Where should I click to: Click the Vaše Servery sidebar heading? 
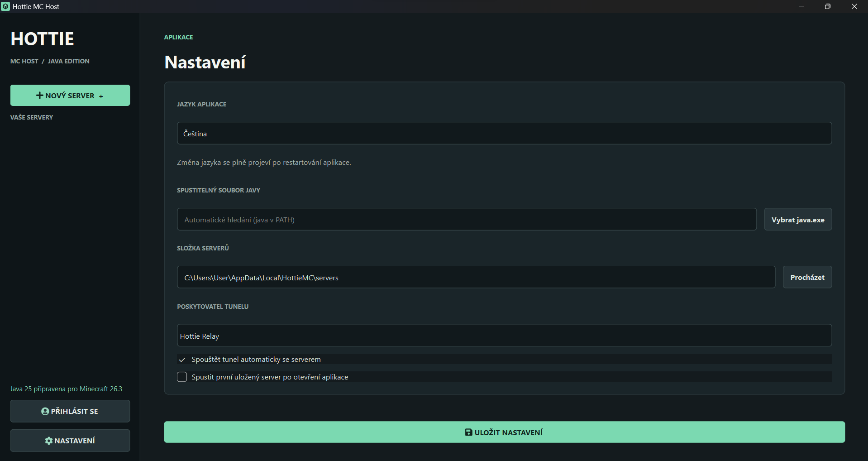coord(32,117)
